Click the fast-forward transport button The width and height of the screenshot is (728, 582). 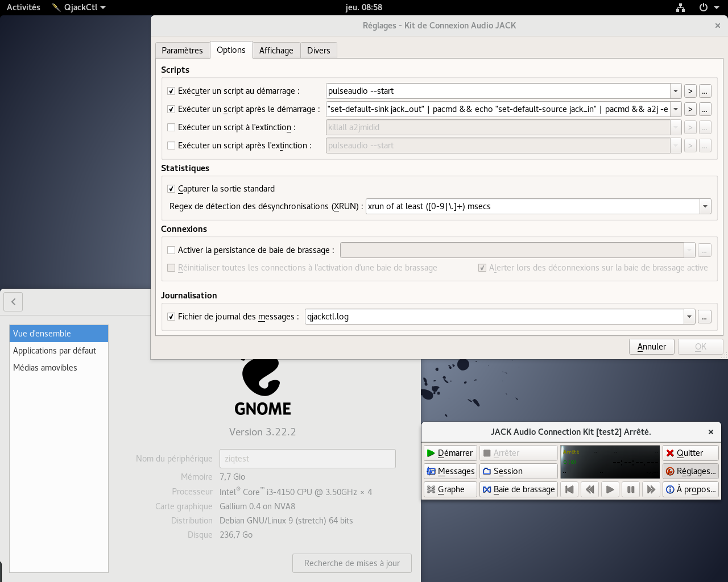point(651,489)
